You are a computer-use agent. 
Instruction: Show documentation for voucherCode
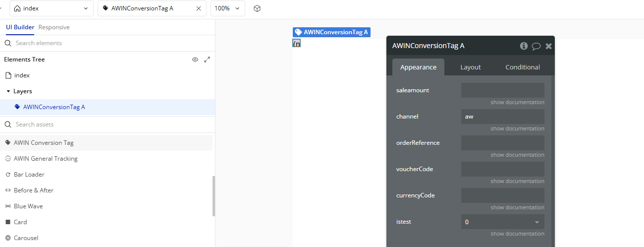pos(517,181)
